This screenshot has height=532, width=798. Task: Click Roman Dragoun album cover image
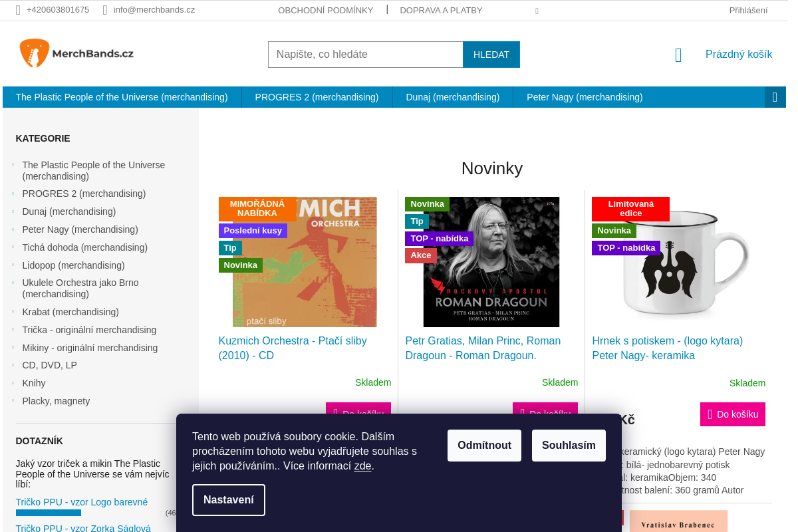(x=491, y=262)
